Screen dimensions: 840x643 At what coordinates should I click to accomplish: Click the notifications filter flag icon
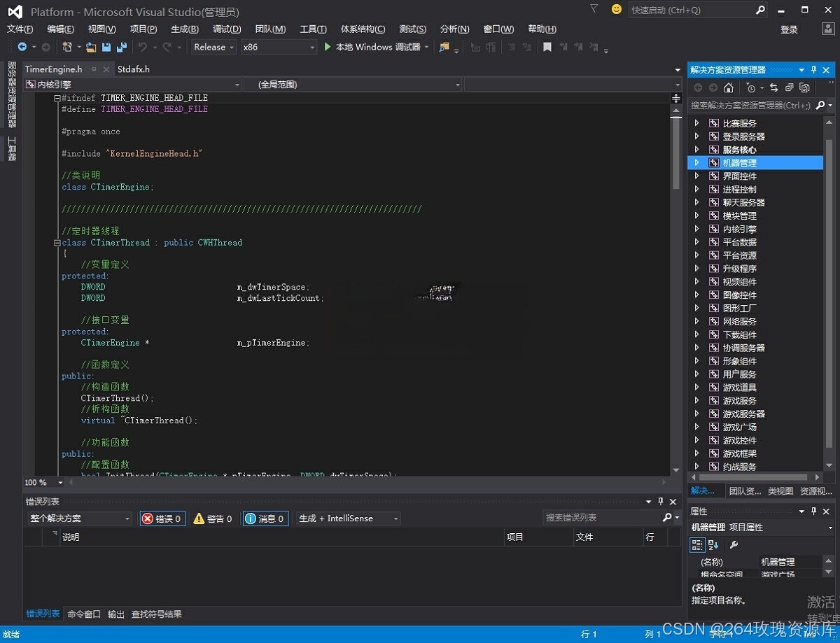click(594, 9)
